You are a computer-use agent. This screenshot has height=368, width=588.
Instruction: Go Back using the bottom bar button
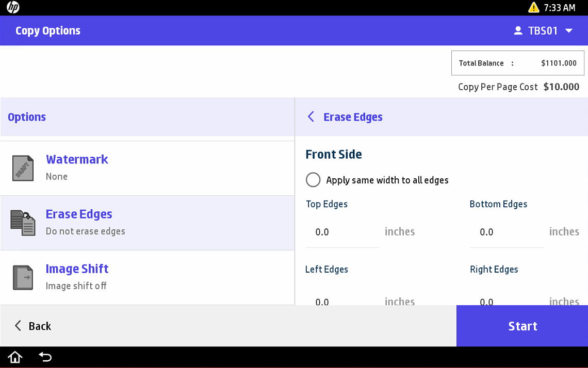click(33, 326)
